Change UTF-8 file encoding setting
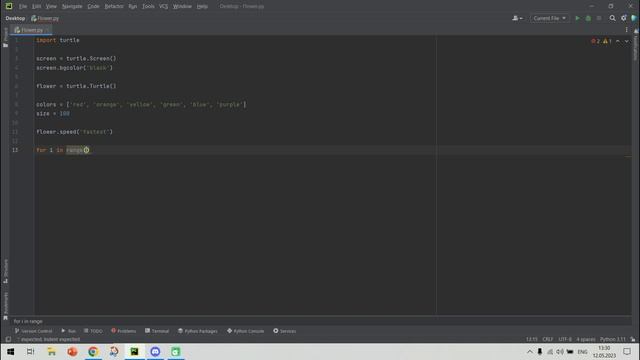Image resolution: width=640 pixels, height=360 pixels. coord(565,339)
